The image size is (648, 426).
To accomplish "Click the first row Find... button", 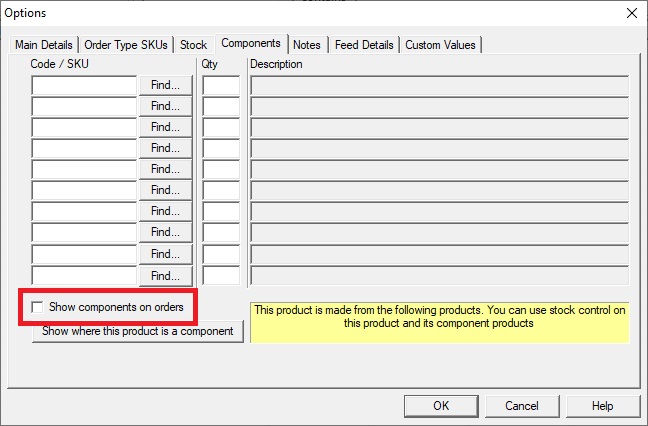I will [x=166, y=85].
